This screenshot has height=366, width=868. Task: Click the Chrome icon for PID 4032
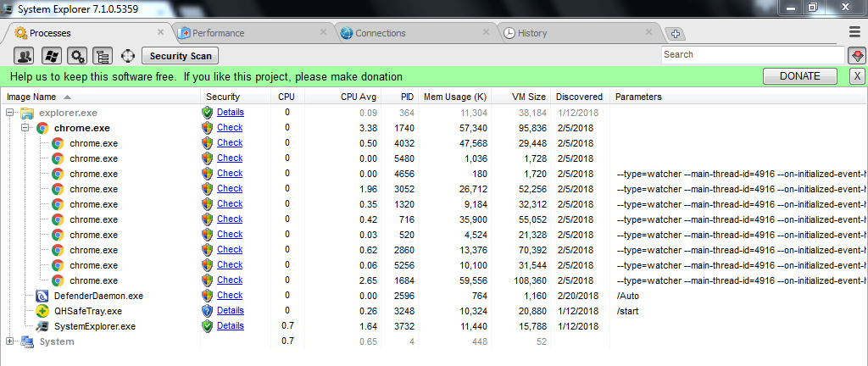(x=58, y=144)
